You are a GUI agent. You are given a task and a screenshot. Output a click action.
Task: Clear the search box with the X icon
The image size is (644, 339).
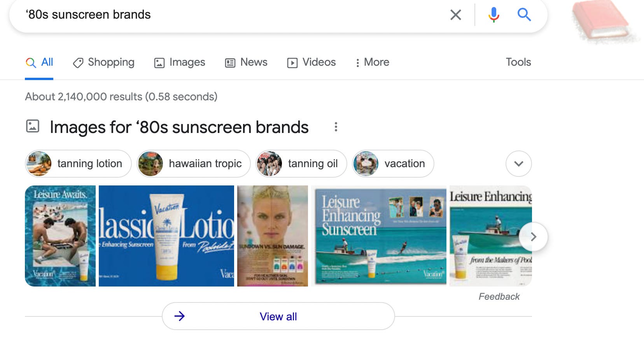point(455,15)
